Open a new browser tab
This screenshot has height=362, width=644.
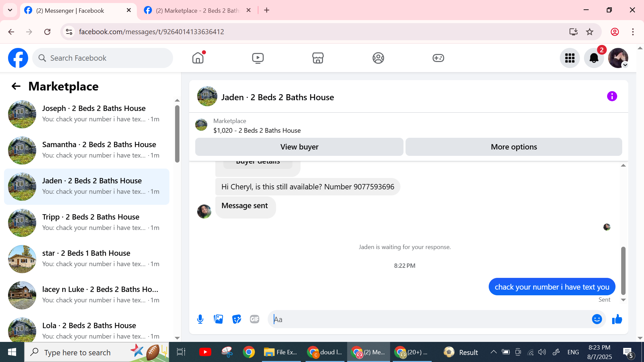(267, 10)
